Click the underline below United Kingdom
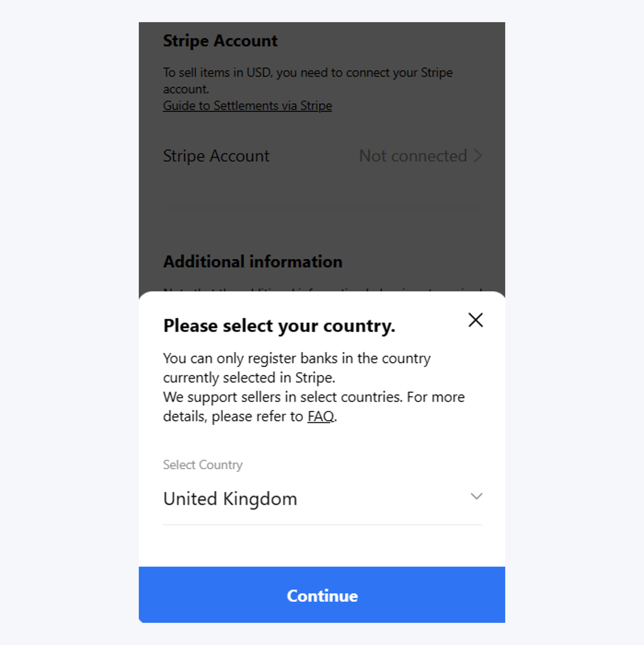The image size is (644, 645). (322, 525)
